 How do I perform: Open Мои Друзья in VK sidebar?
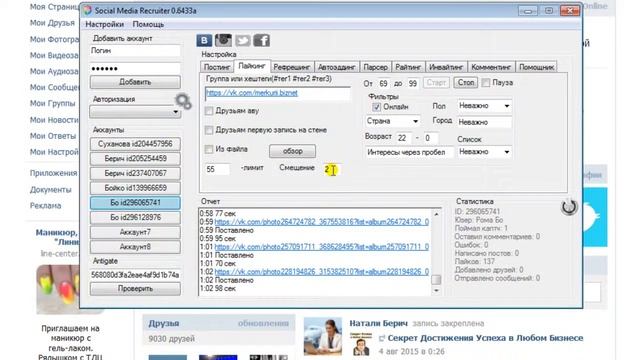(52, 23)
